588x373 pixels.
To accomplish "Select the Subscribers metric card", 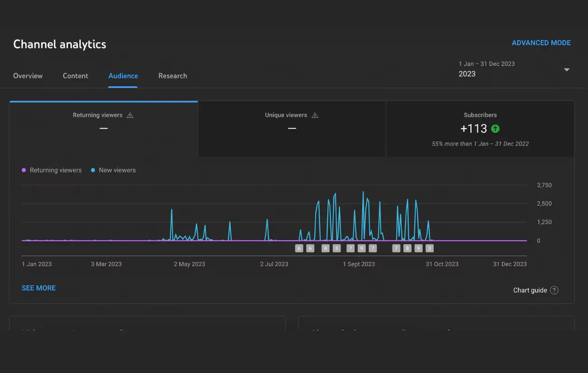I will pos(480,129).
